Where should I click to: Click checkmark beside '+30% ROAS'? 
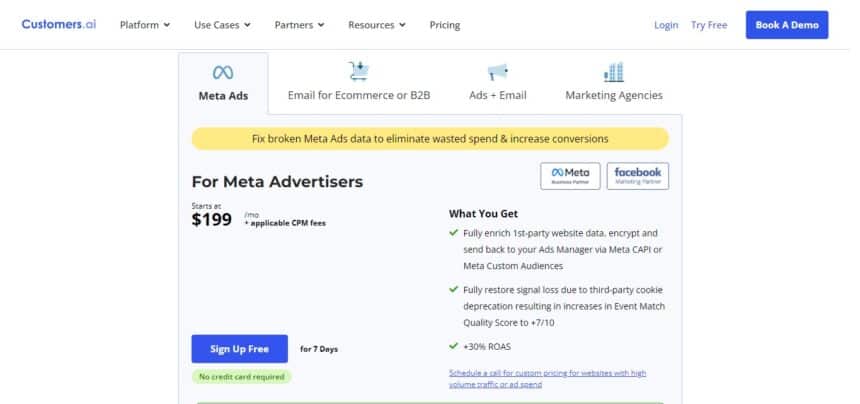tap(454, 346)
